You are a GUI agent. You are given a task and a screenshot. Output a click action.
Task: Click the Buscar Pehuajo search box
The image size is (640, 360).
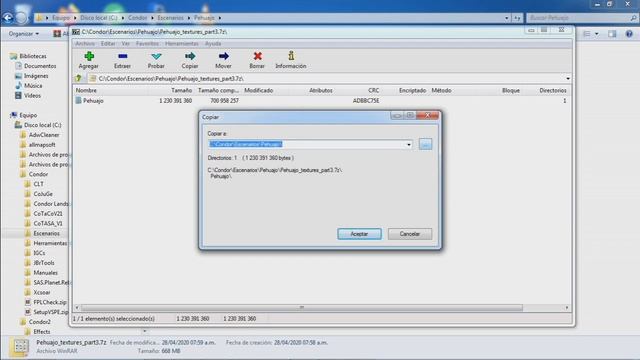pos(582,18)
